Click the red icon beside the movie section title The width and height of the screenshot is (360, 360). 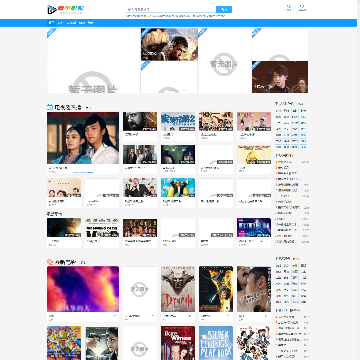[x=50, y=262]
